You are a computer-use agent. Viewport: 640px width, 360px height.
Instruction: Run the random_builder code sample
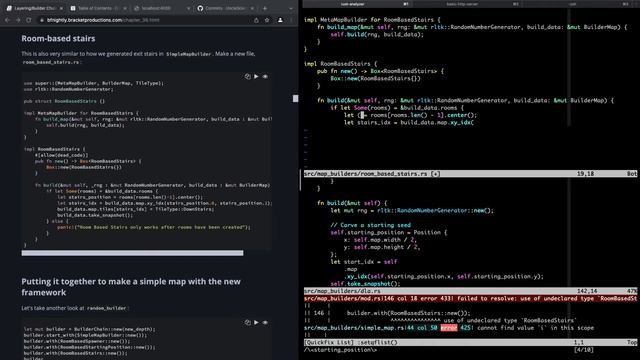point(256,322)
